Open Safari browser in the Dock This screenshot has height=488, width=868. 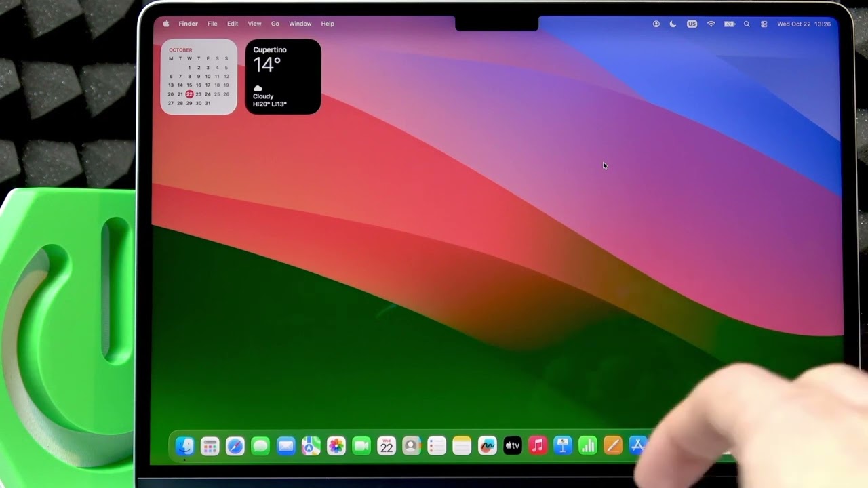[x=235, y=445]
